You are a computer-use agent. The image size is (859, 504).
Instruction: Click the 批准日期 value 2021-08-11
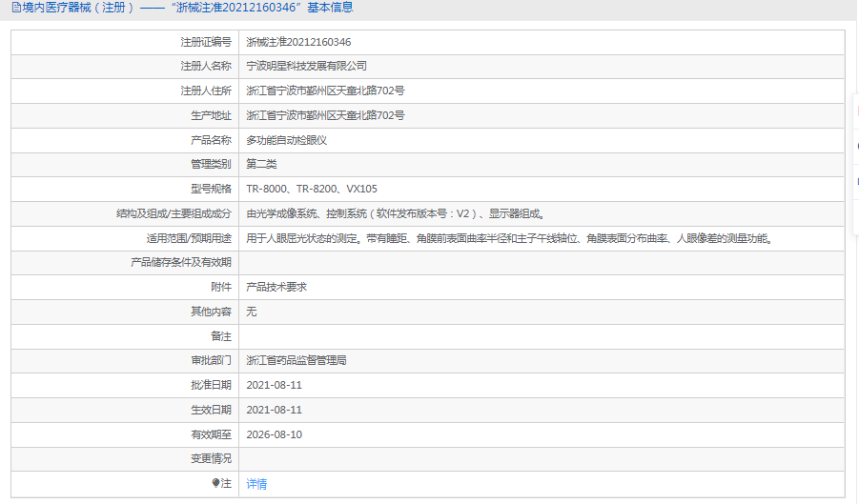274,385
